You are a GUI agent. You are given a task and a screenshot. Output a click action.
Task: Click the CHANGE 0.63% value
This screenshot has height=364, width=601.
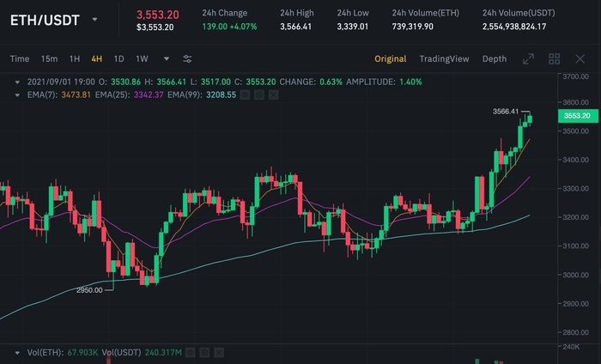331,82
